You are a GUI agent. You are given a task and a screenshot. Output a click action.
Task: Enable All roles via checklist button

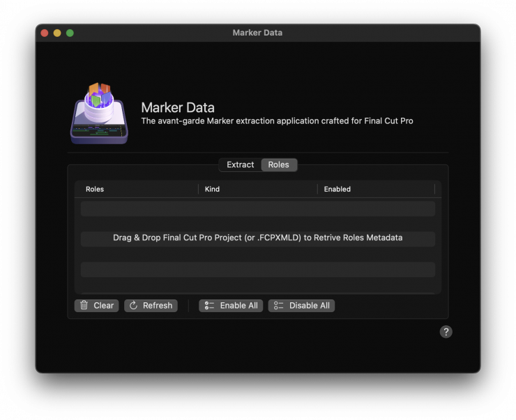[x=231, y=306]
